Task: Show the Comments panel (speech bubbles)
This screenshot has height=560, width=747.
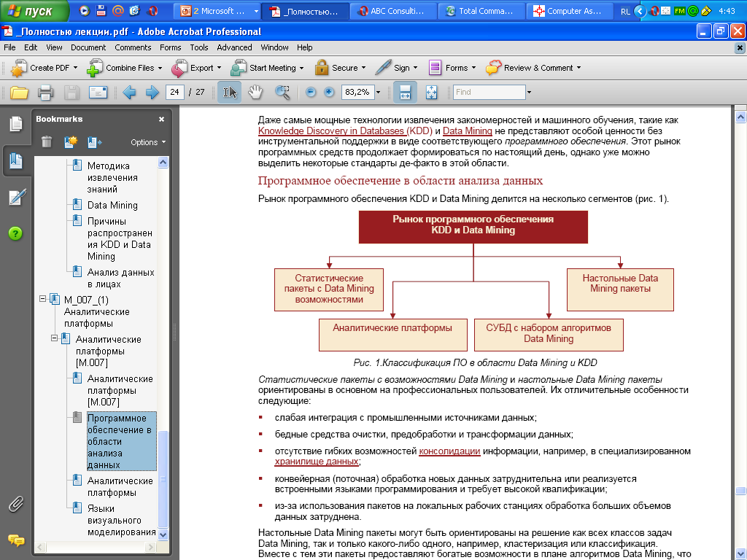Action: 16,540
